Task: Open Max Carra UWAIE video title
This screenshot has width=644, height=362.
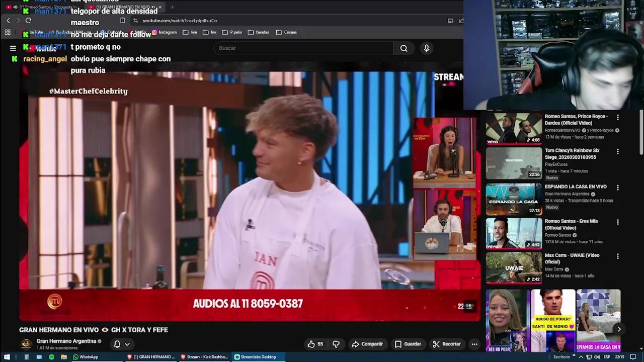Action: click(572, 258)
